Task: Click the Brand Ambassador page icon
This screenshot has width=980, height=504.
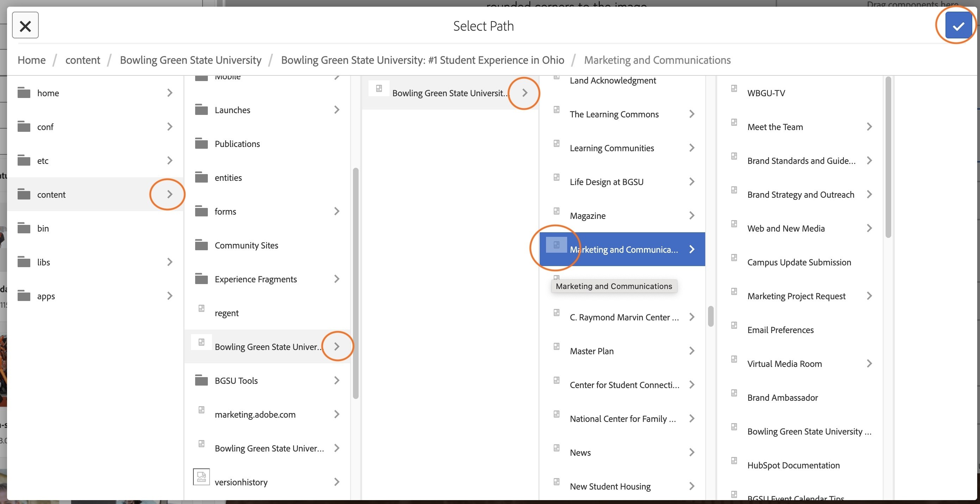Action: click(x=734, y=393)
